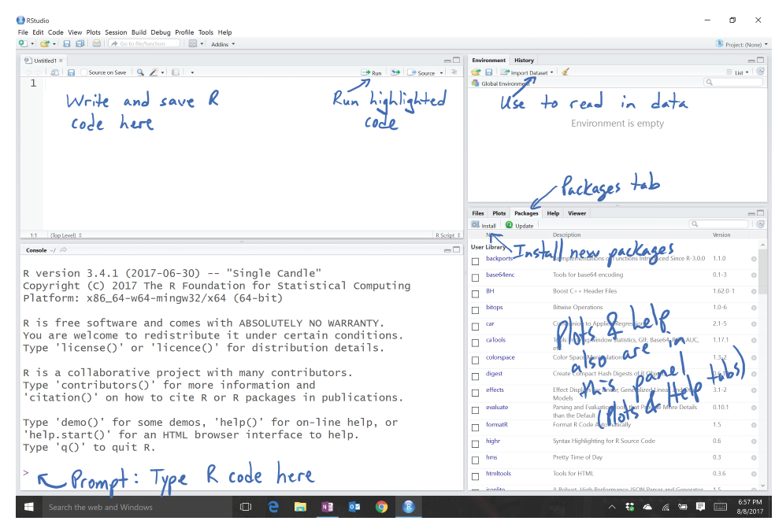The width and height of the screenshot is (775, 532).
Task: Click the load workspace icon in Environment pane
Action: click(x=476, y=72)
